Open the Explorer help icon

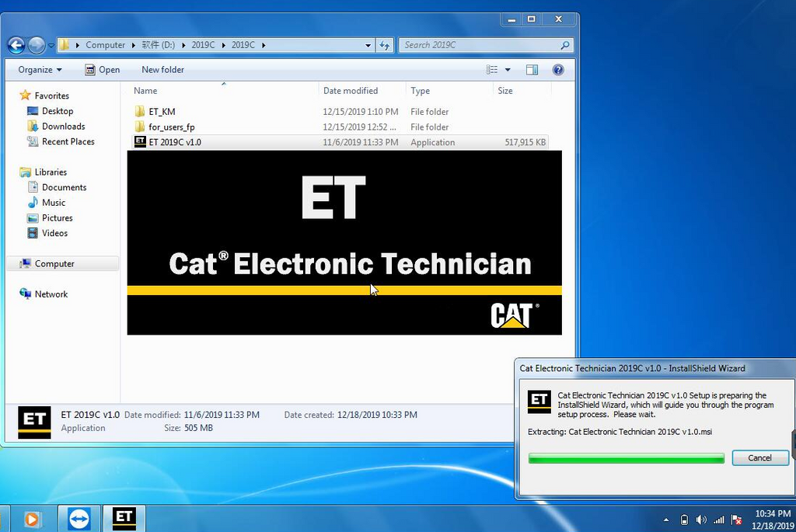tap(558, 69)
